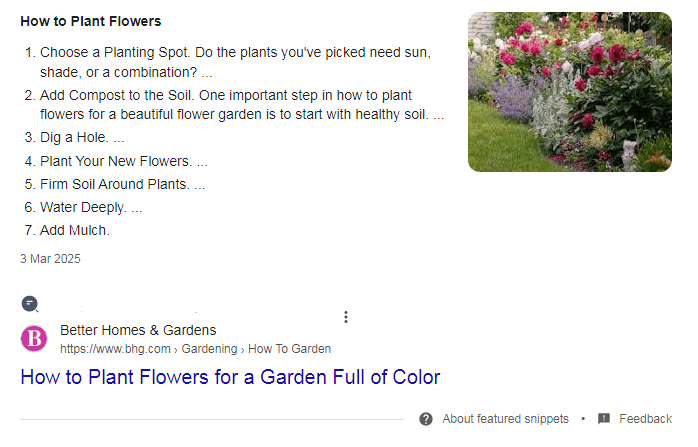698x447 pixels.
Task: Click the '3 Mar 2025' date text
Action: (x=50, y=259)
